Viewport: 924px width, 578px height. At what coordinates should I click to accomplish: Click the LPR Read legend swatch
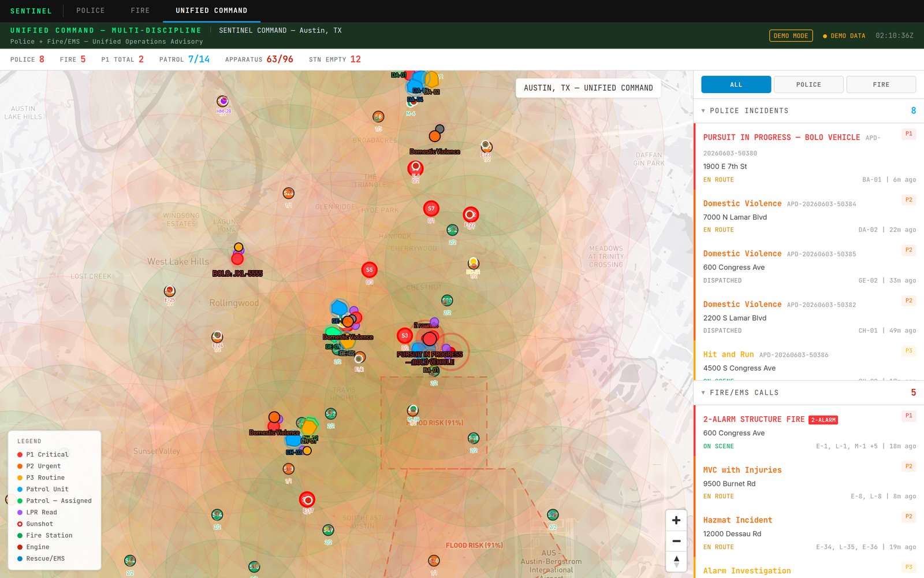pos(20,512)
